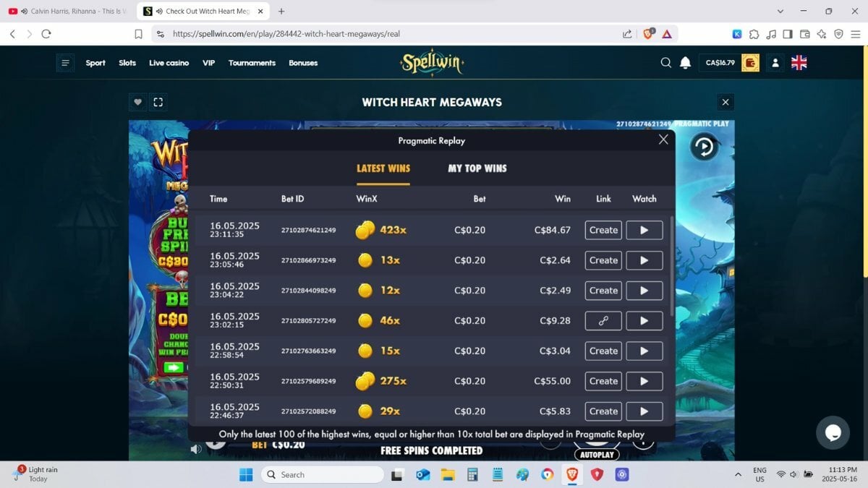Play replay of the 29x win
Viewport: 868px width, 488px height.
pos(644,411)
